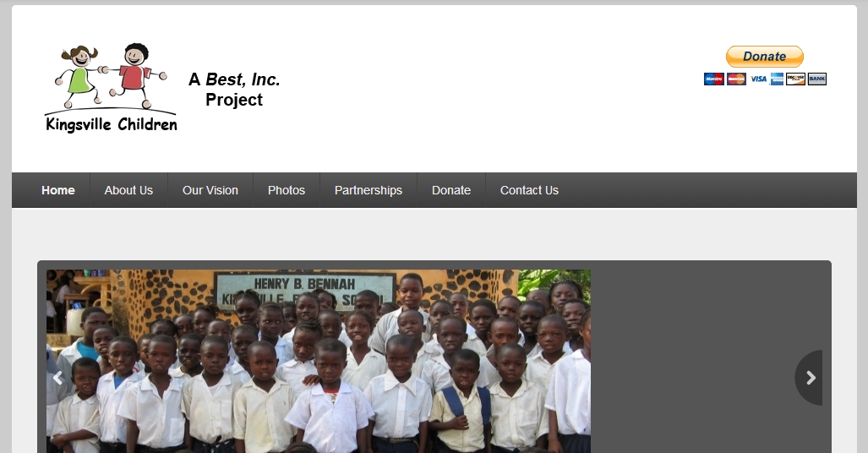Click the Visa card icon
This screenshot has height=453, width=868.
[758, 79]
